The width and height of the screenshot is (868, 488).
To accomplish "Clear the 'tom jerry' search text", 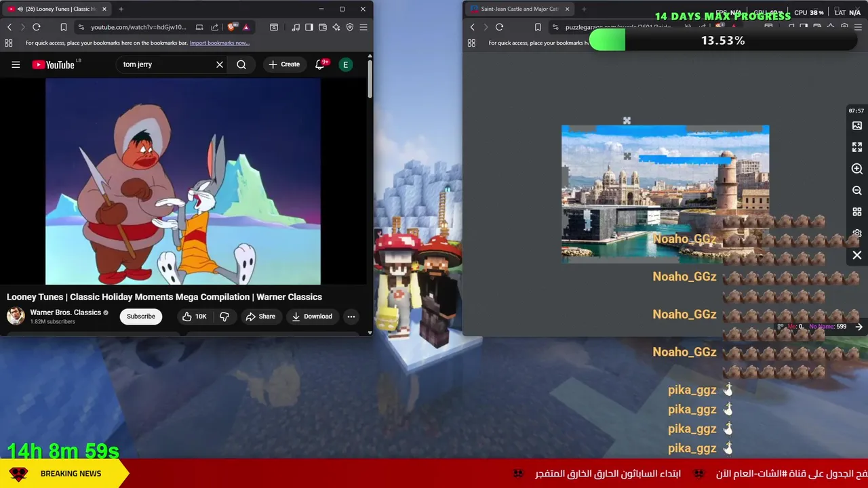I will pos(220,64).
